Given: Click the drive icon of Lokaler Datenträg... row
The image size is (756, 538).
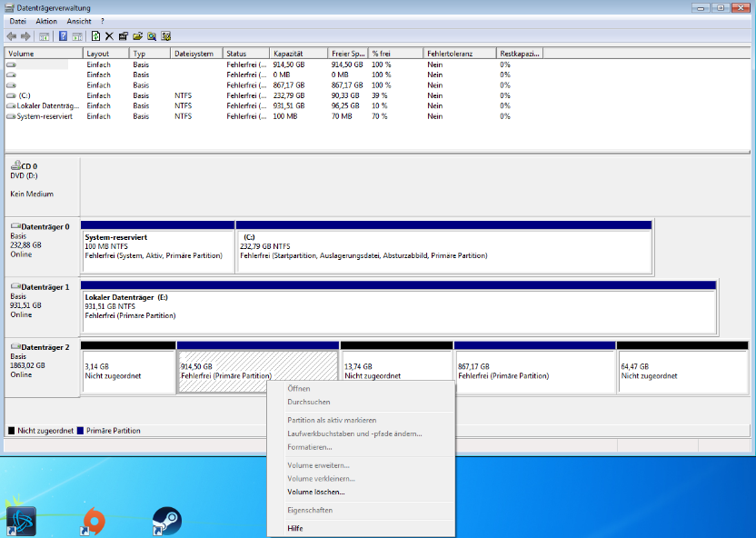Looking at the screenshot, I should [x=11, y=105].
